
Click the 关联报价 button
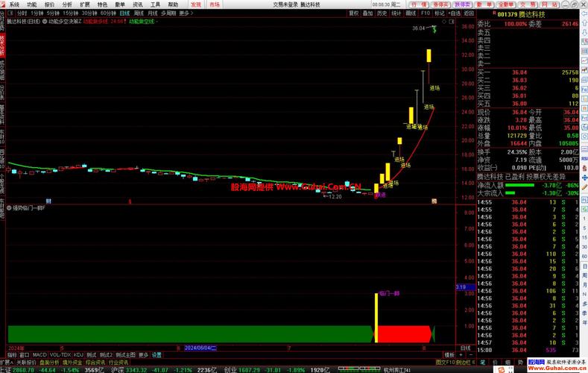click(x=27, y=362)
